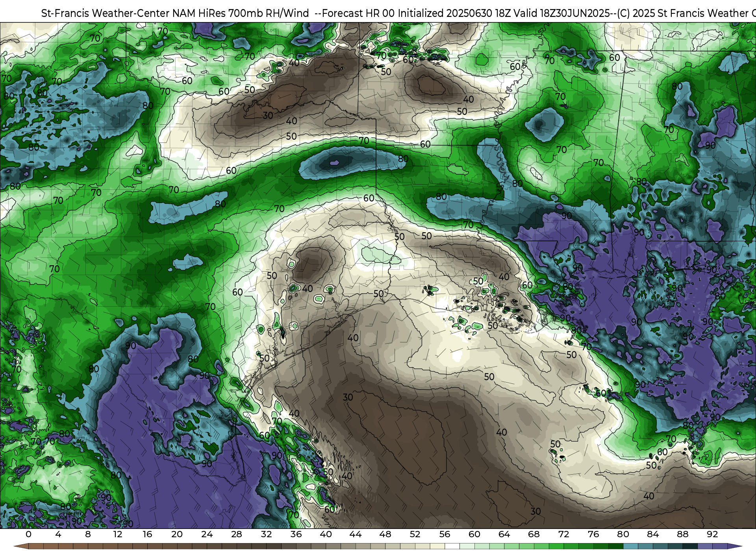Click the '32' tick label on the color scale
The image size is (756, 551).
coord(266,534)
